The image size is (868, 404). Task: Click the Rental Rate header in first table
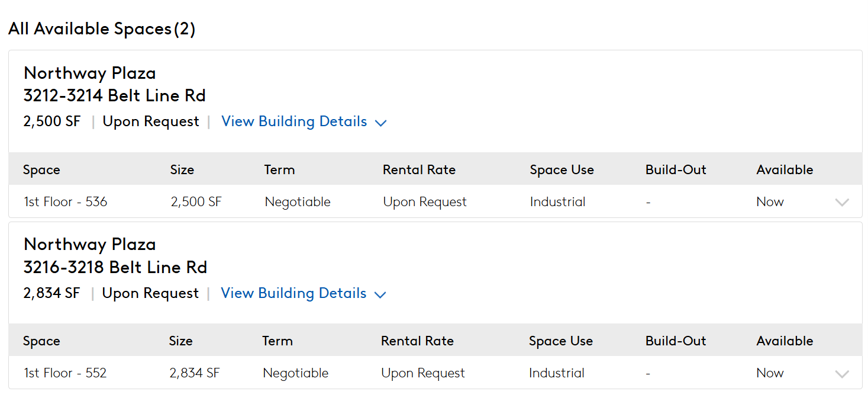[419, 169]
